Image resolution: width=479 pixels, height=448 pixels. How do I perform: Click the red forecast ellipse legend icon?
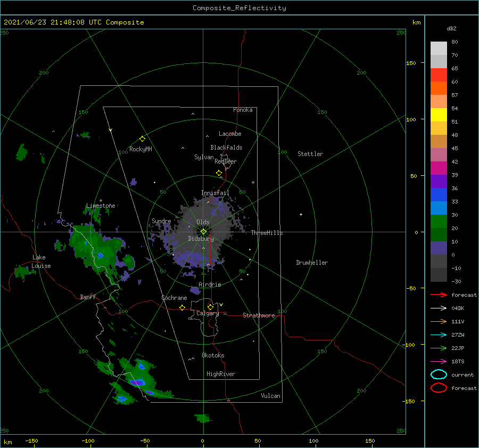tap(439, 388)
